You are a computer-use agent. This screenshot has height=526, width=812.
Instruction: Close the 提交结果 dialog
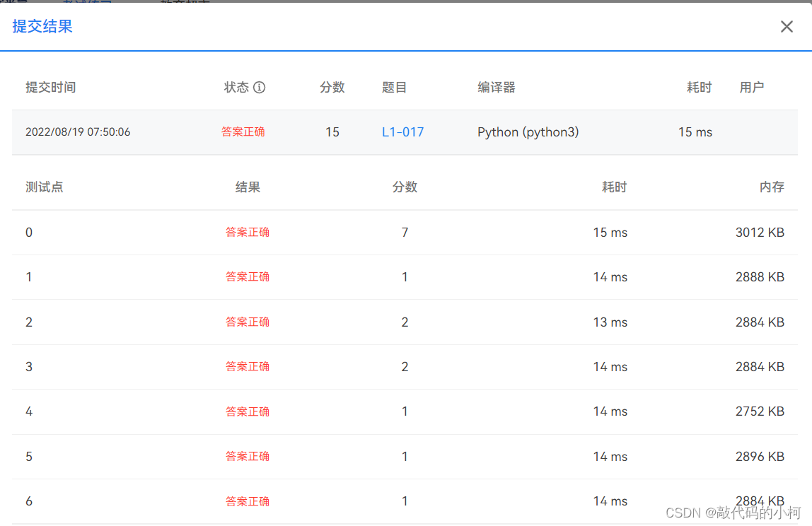point(787,26)
